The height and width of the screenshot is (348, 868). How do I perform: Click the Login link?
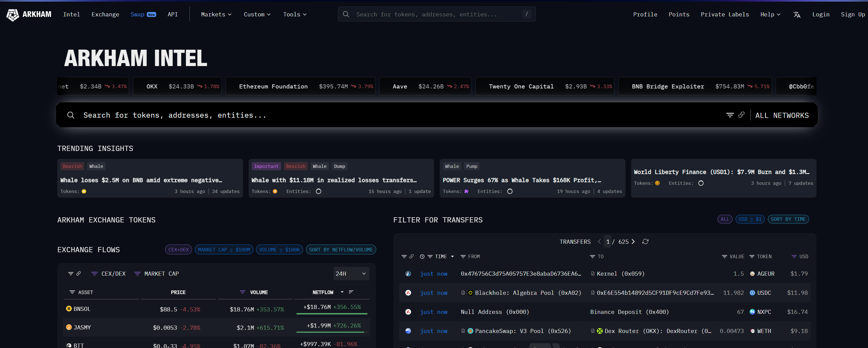pyautogui.click(x=821, y=14)
